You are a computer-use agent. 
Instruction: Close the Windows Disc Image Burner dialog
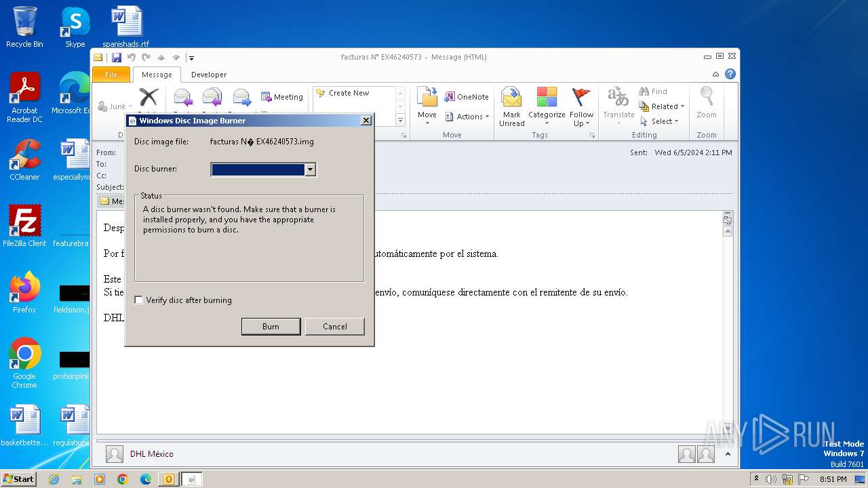coord(366,121)
